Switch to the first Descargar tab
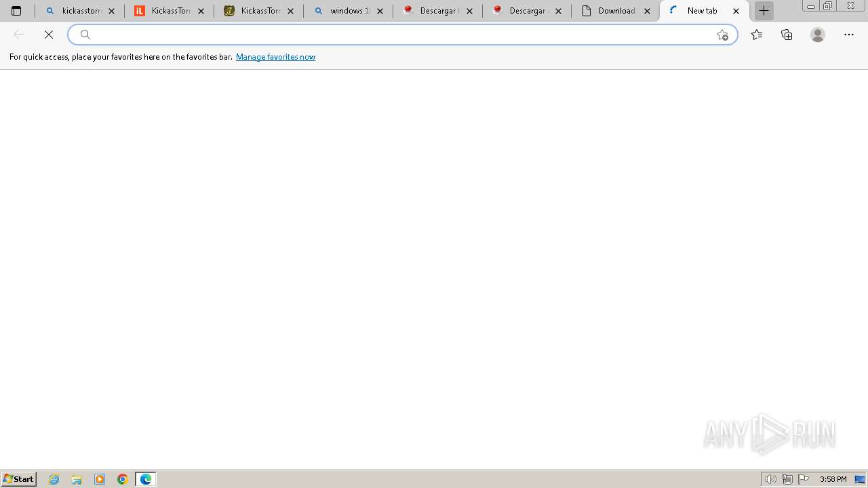This screenshot has width=868, height=488. coord(437,11)
